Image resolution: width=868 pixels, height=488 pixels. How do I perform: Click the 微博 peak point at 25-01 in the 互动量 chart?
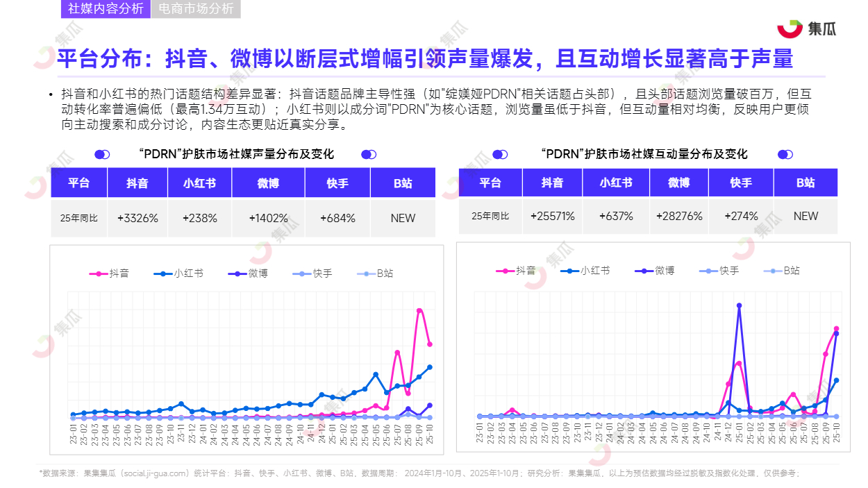pos(739,305)
